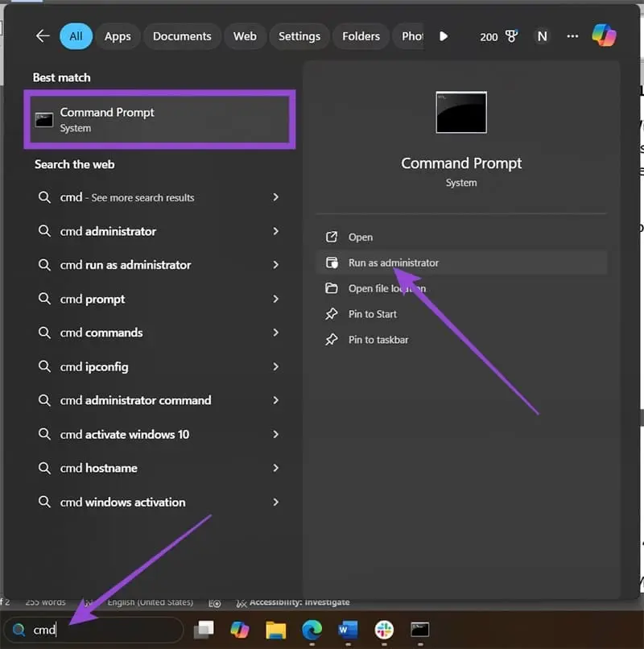Open 'cmd - See more search results'
The height and width of the screenshot is (649, 644).
(159, 197)
